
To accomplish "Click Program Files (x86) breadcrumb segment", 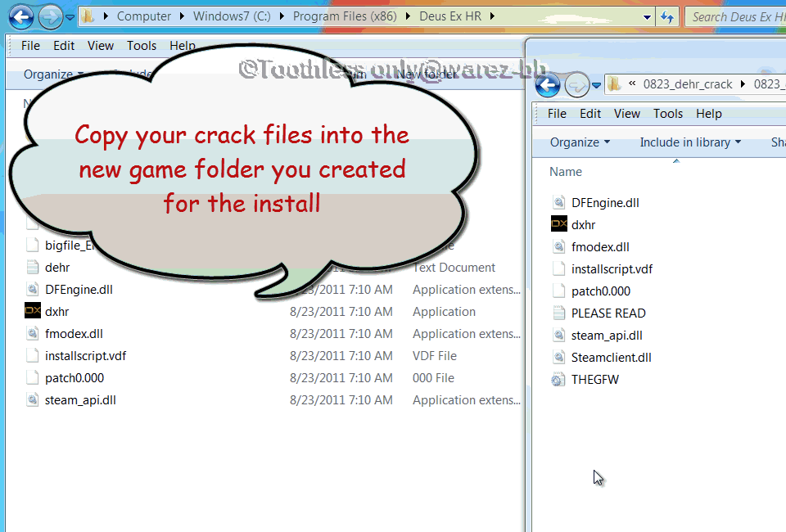I will 345,16.
